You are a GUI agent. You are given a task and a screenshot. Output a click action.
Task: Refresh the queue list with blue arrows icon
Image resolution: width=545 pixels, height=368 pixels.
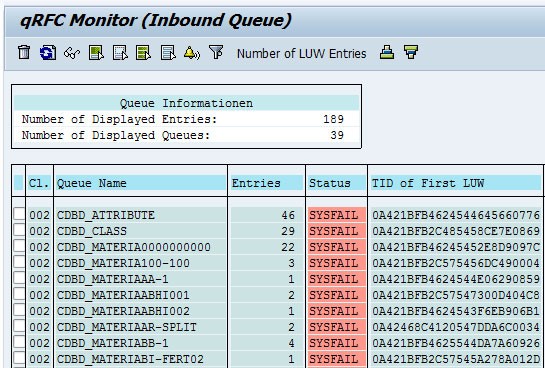point(48,53)
